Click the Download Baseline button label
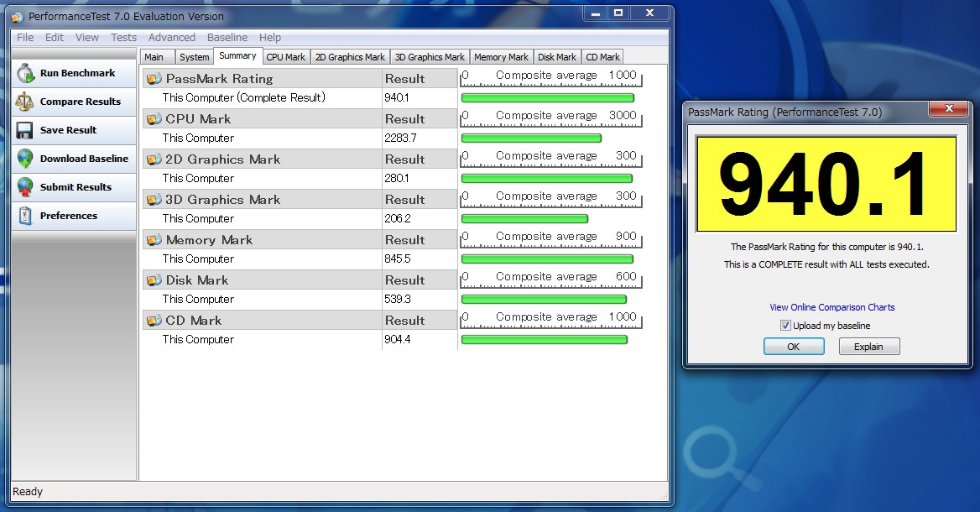The height and width of the screenshot is (512, 980). [85, 158]
